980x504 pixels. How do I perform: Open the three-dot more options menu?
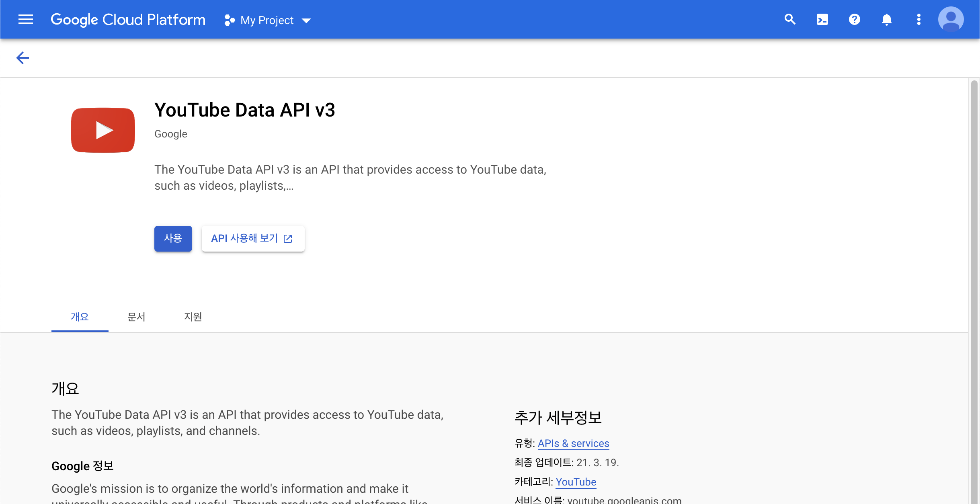(918, 19)
